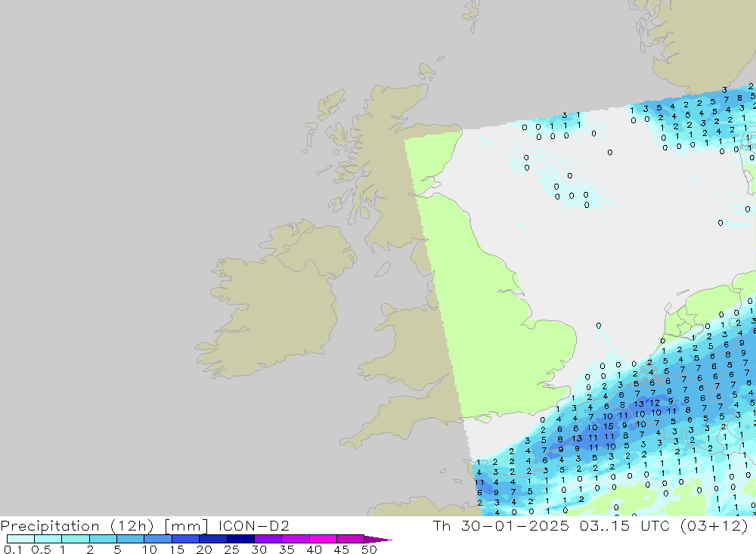Viewport: 756px width, 554px height.
Task: Select the 30–35 mm purple legend swatch
Action: (x=268, y=539)
